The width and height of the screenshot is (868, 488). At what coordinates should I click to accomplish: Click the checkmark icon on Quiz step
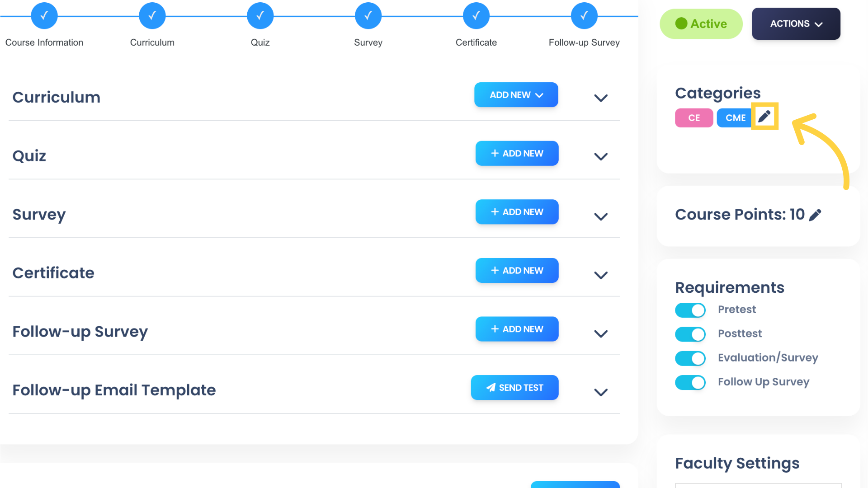coord(259,17)
